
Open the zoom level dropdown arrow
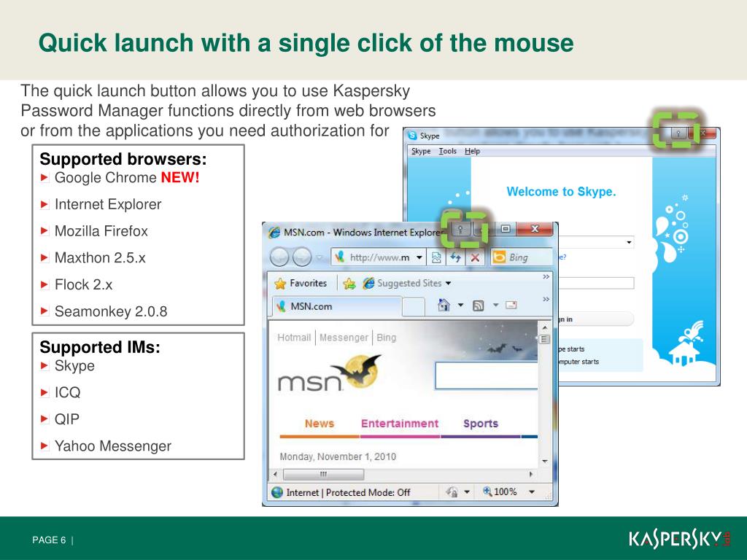coord(532,492)
